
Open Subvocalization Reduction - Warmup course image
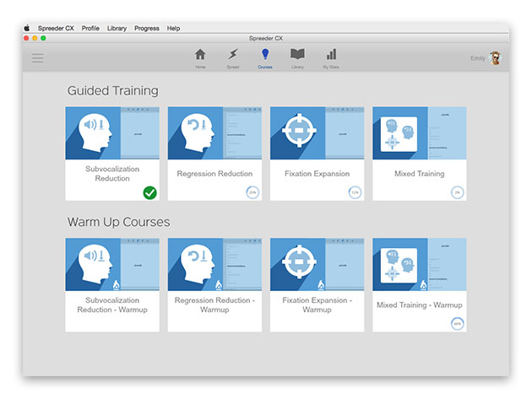click(x=112, y=264)
